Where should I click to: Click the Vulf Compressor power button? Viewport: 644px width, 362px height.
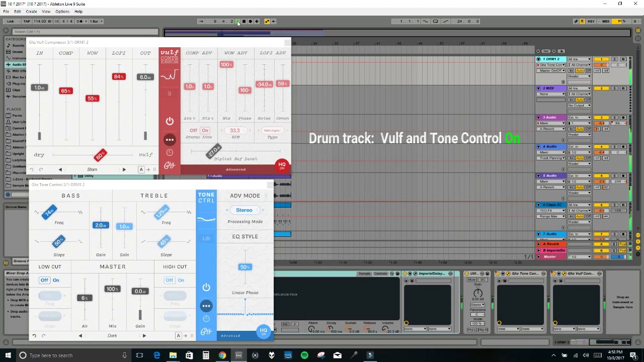tap(170, 121)
